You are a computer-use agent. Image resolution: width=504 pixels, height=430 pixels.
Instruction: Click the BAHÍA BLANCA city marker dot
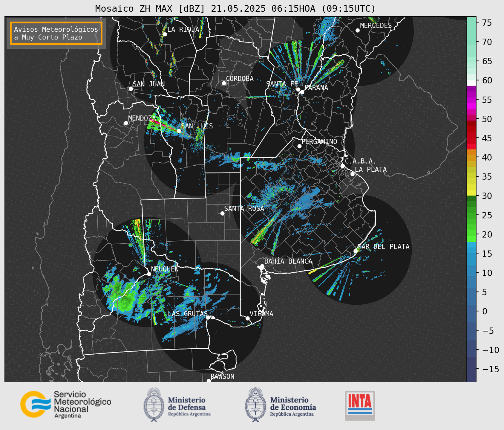(x=262, y=266)
